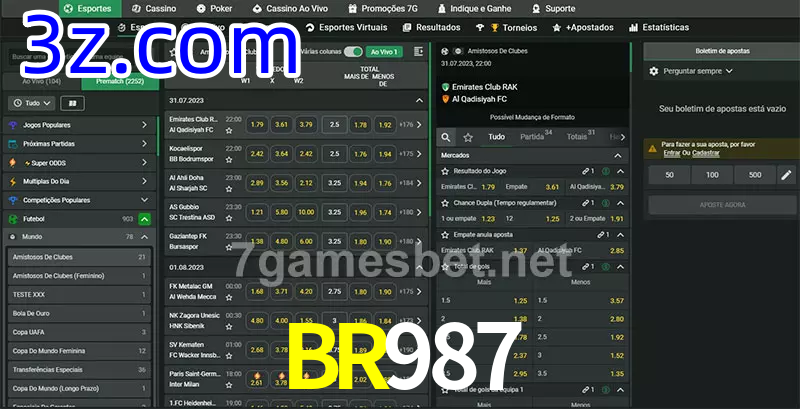Collapse the 31.07.2023 match group
800x409 pixels.
point(419,101)
